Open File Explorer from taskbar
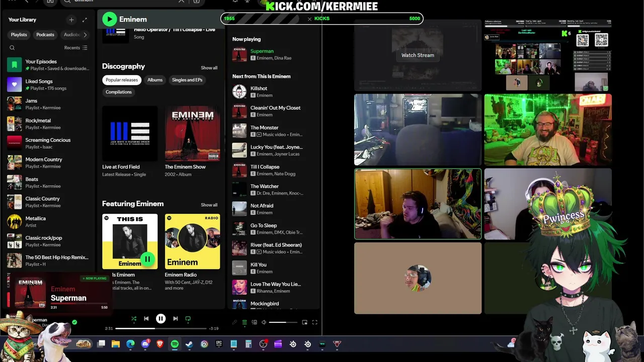Screen dimensions: 644x362 pyautogui.click(x=116, y=344)
